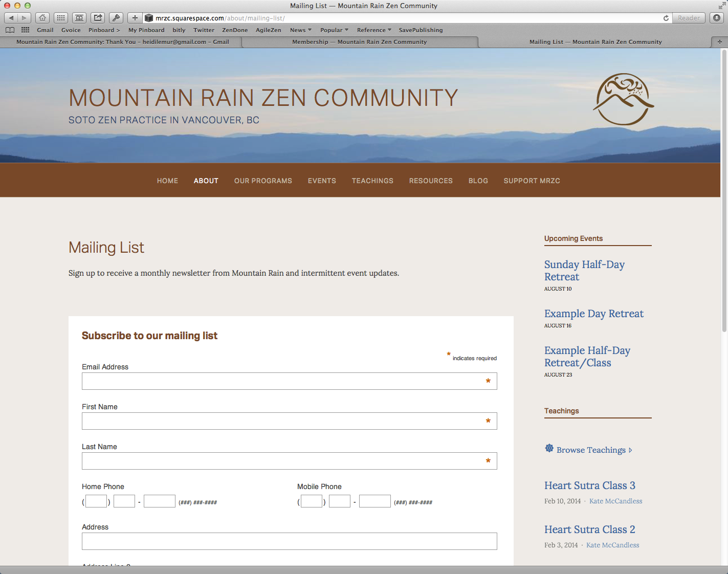
Task: Click the First Name input field
Action: pos(290,421)
